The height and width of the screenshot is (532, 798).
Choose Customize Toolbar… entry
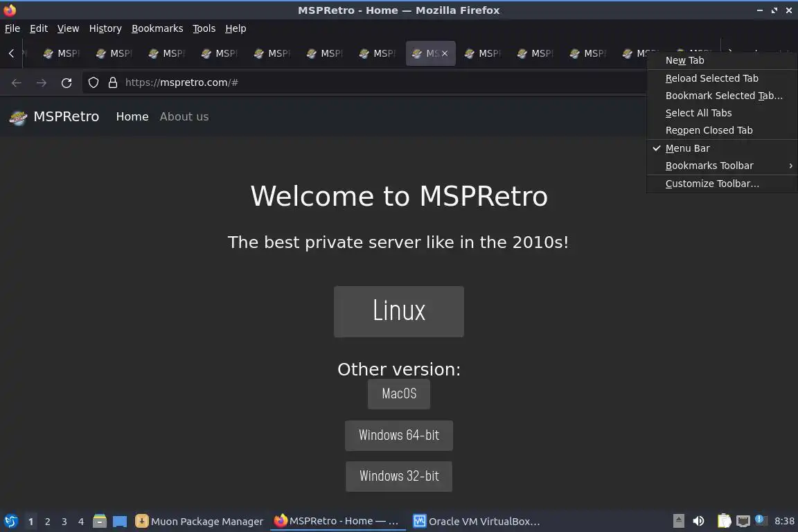pos(722,184)
